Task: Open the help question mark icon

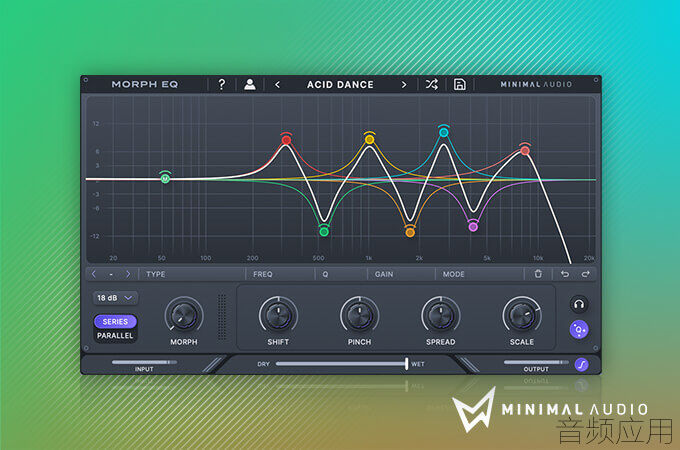Action: tap(222, 84)
